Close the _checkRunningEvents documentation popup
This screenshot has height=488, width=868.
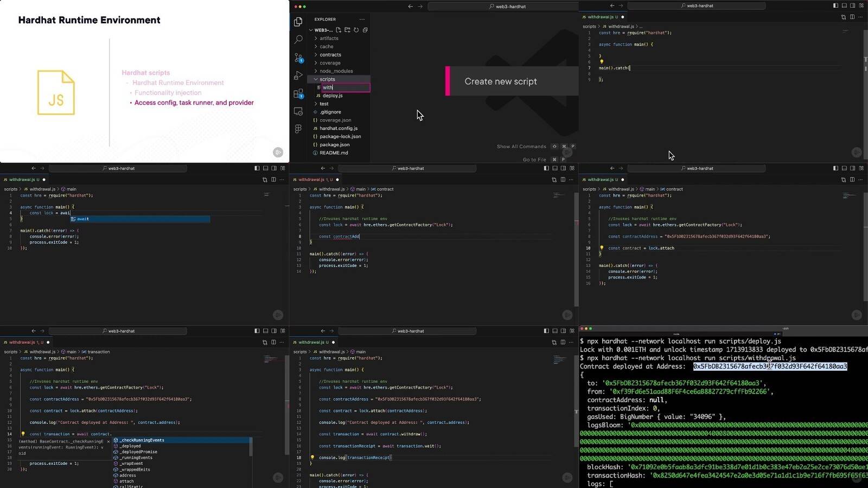[x=108, y=441]
